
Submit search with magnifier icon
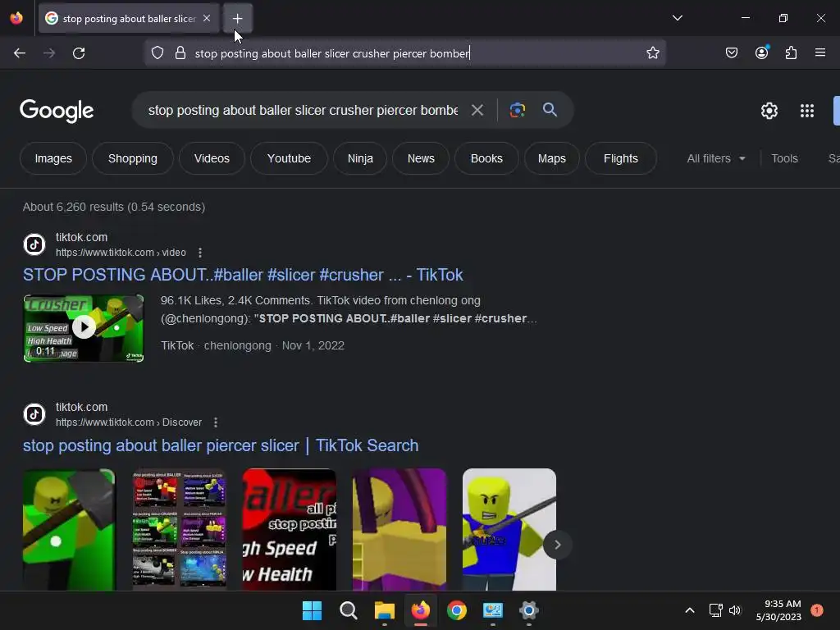click(550, 111)
